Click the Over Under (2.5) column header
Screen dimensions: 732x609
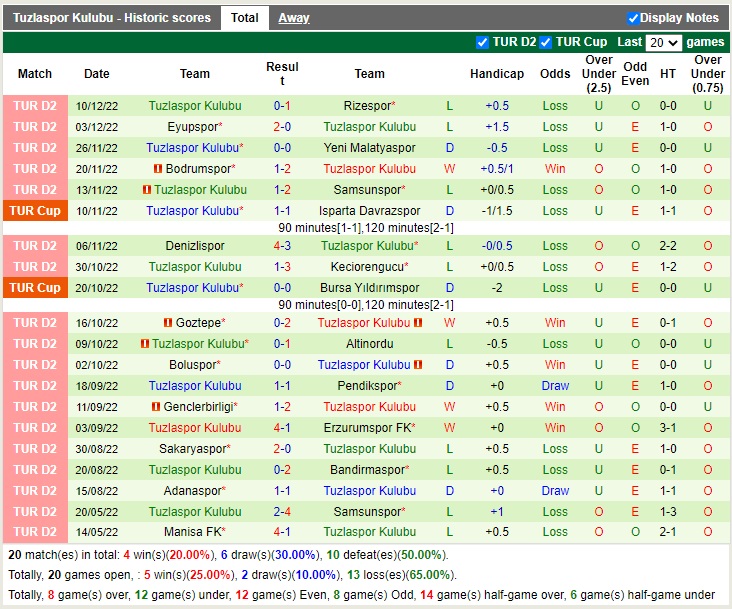tap(598, 74)
